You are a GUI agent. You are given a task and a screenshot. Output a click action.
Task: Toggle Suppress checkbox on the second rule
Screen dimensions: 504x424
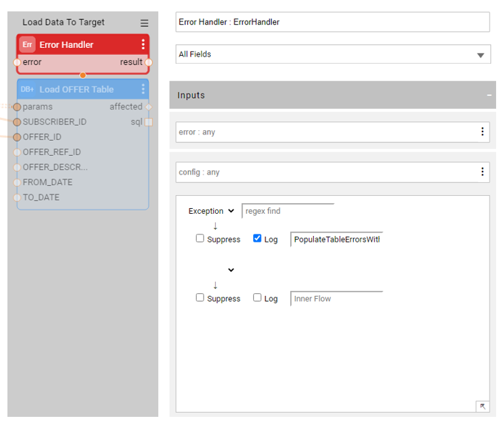pos(200,298)
